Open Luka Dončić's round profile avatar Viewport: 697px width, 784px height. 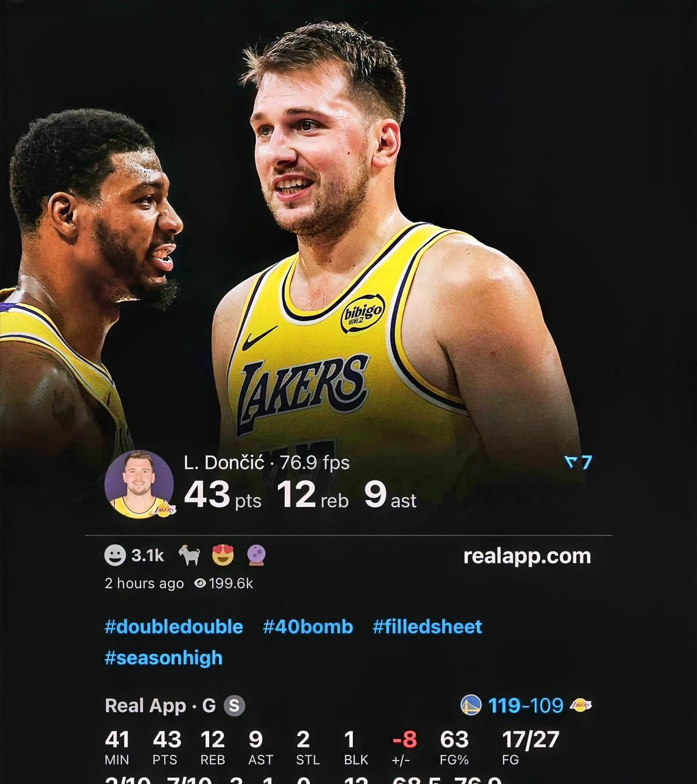[x=139, y=485]
